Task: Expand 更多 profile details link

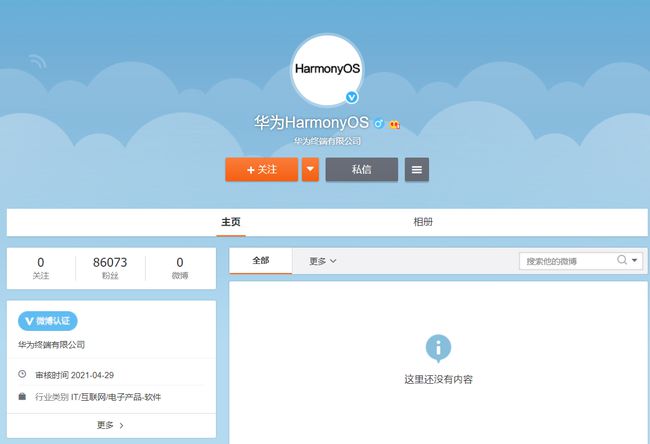Action: click(x=110, y=425)
